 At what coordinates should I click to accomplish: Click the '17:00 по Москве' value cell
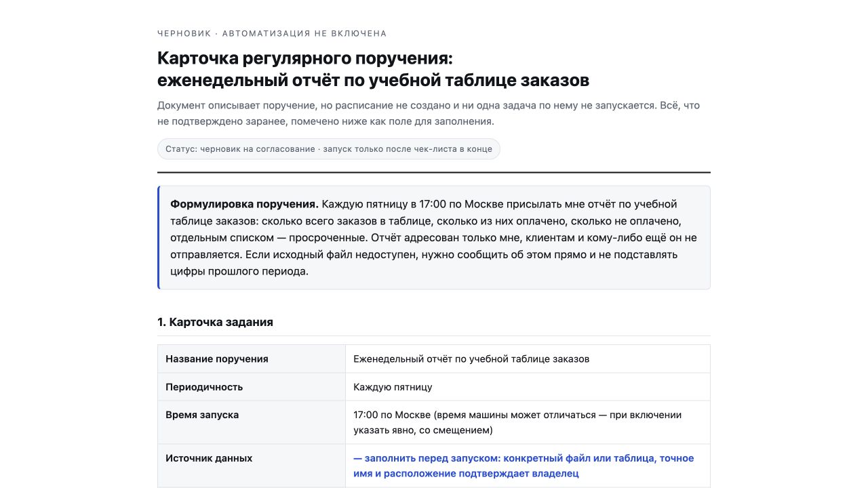click(x=528, y=422)
